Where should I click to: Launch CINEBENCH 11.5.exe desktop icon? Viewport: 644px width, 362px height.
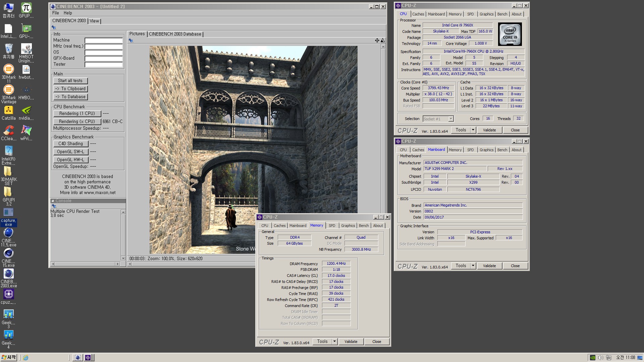pos(8,237)
